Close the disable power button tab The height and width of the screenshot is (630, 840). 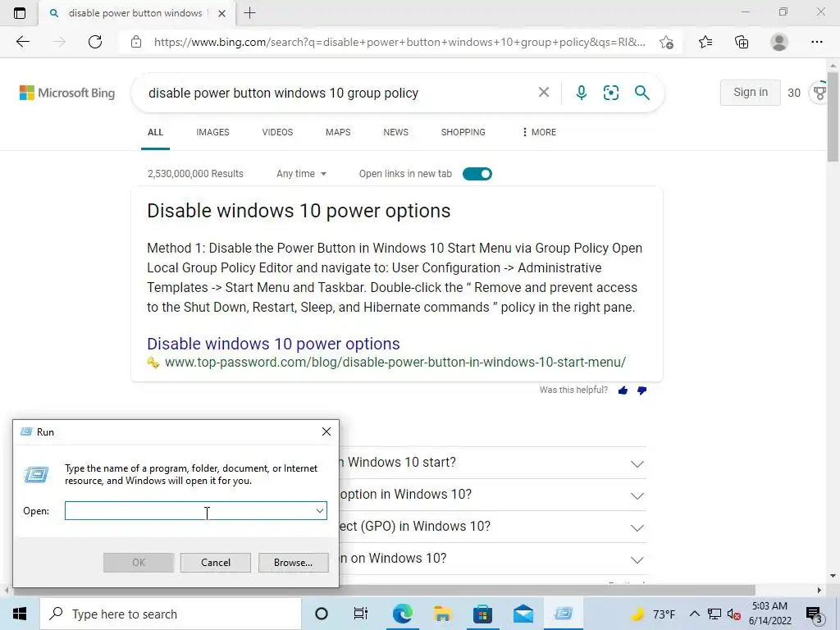pyautogui.click(x=221, y=13)
